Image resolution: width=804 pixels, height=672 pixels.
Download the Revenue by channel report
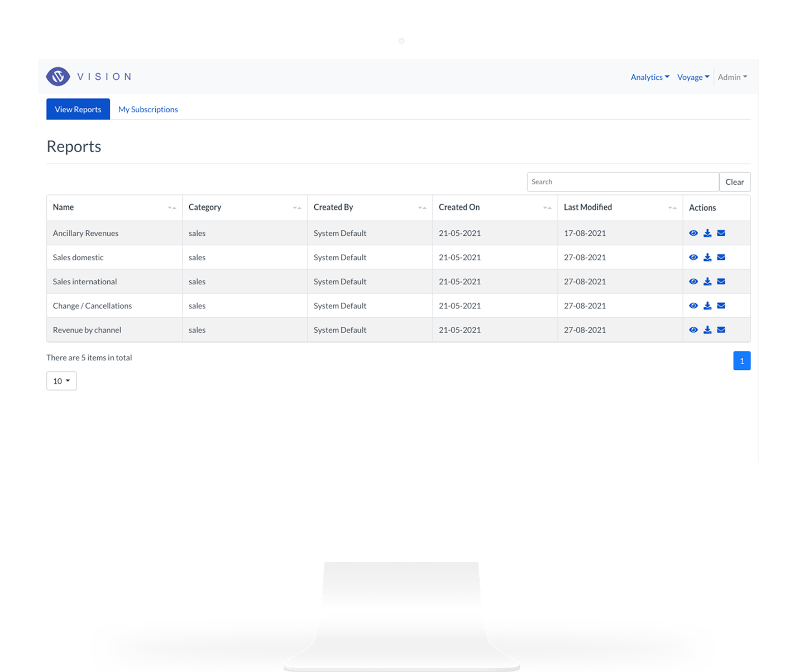coord(707,330)
